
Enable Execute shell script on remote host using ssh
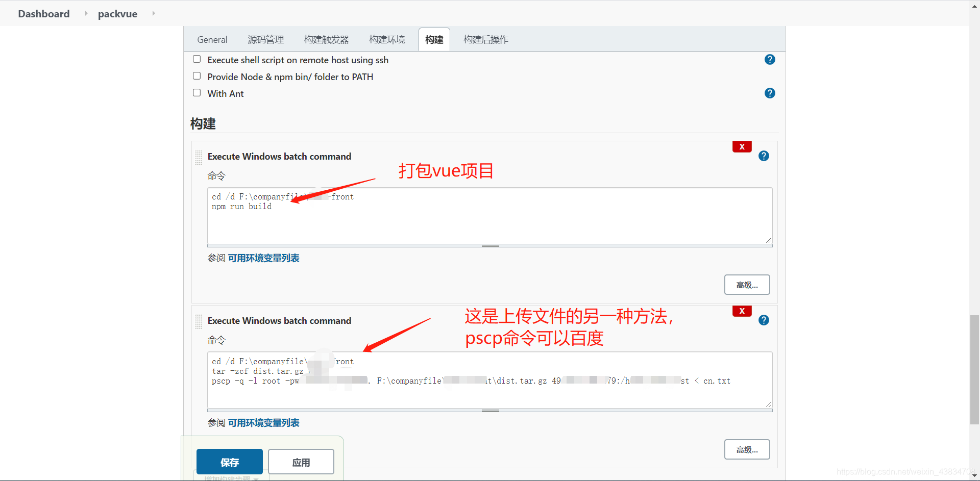(197, 59)
